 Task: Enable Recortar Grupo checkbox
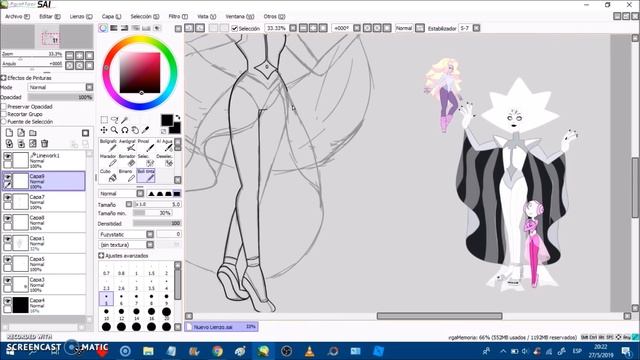4,114
